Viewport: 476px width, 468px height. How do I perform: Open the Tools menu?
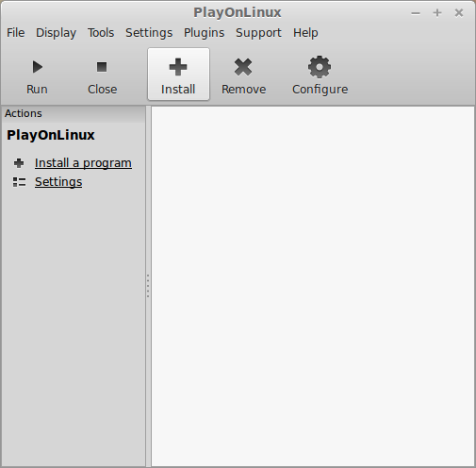(101, 33)
